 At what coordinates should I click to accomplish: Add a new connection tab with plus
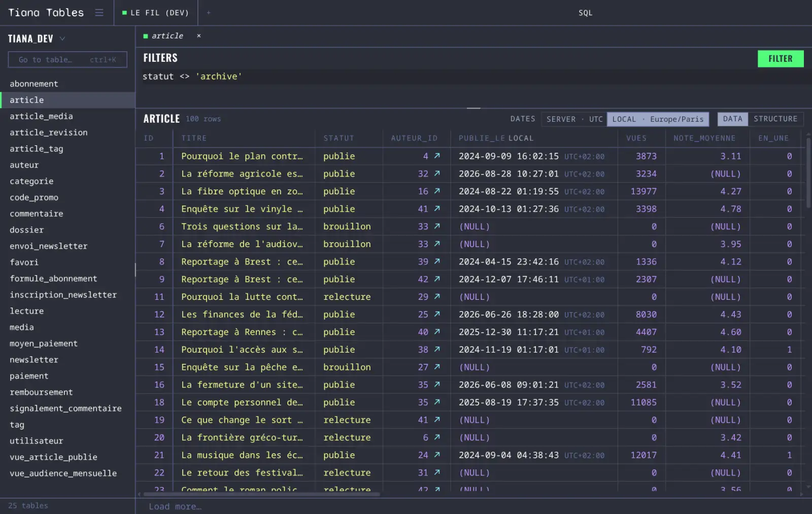tap(209, 13)
